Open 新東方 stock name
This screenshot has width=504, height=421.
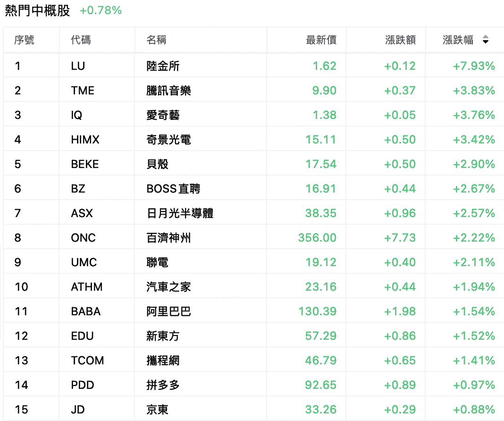[163, 336]
